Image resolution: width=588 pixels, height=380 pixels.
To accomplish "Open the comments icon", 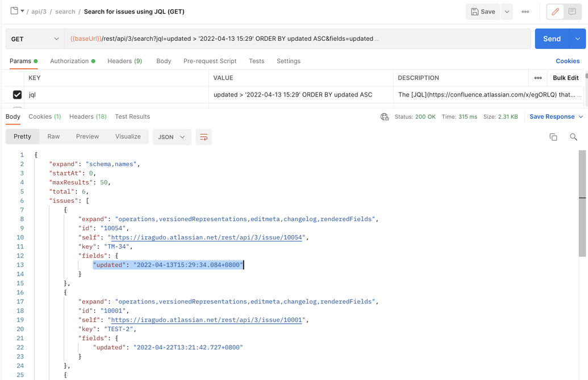I will (572, 12).
